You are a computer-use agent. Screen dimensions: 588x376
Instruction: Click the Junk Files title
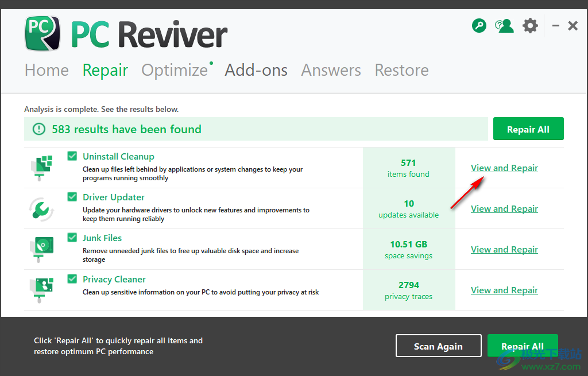pyautogui.click(x=102, y=238)
